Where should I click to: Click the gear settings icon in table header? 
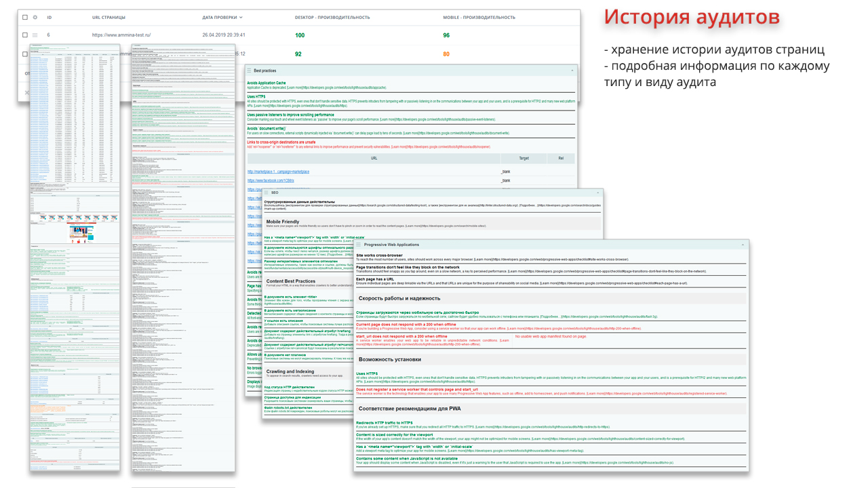pyautogui.click(x=35, y=17)
